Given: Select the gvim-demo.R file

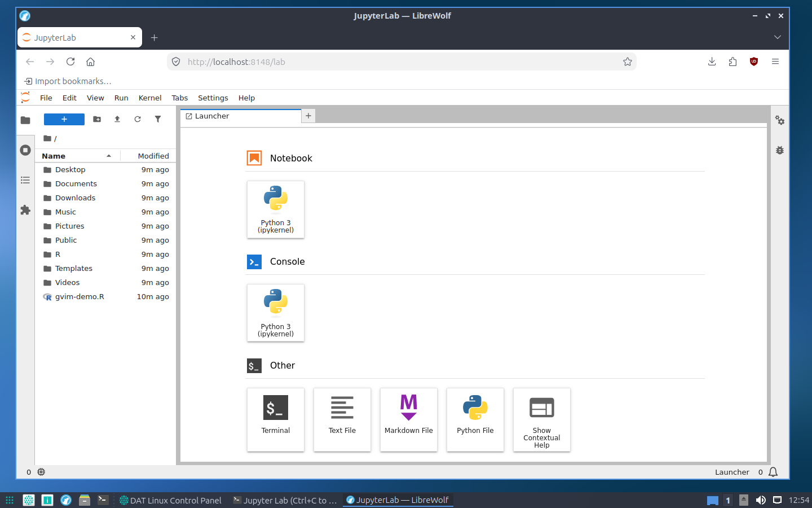Looking at the screenshot, I should (105, 296).
